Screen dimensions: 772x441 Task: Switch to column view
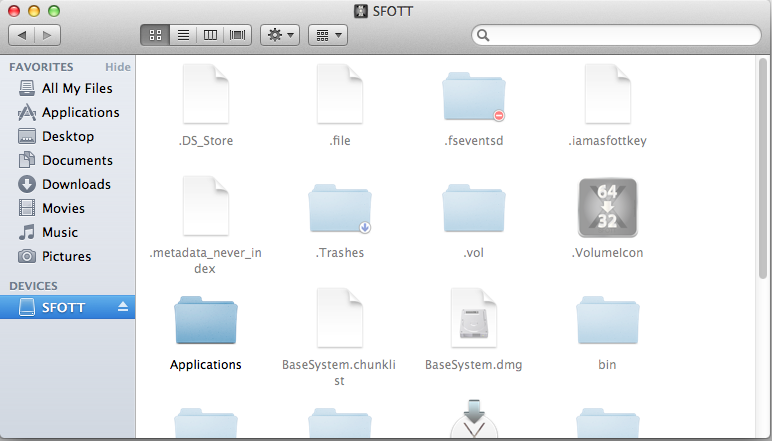click(x=210, y=35)
